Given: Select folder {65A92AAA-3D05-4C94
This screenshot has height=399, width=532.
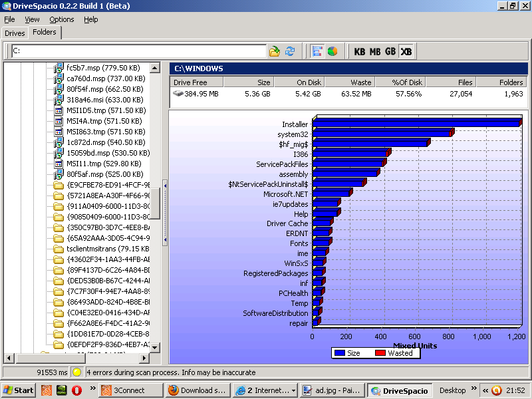Looking at the screenshot, I should [x=108, y=238].
